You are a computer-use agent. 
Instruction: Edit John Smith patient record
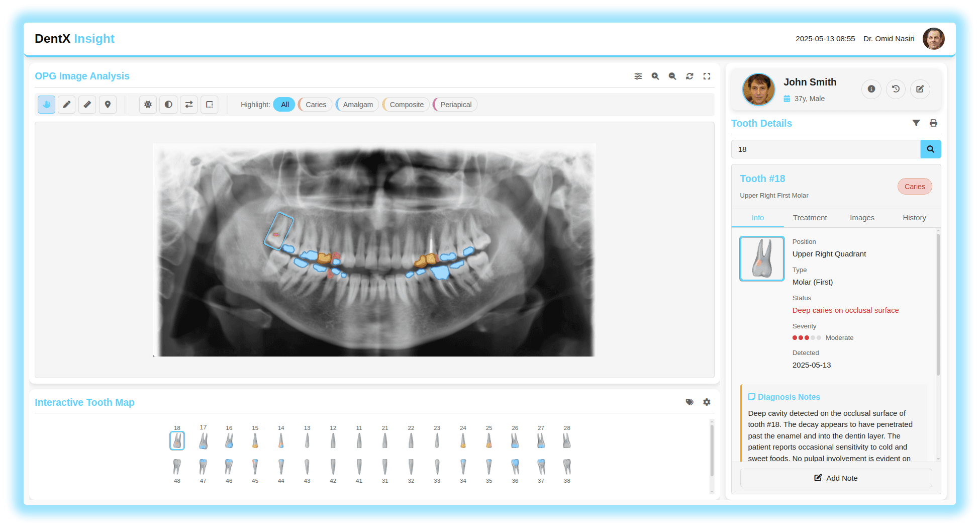[920, 89]
